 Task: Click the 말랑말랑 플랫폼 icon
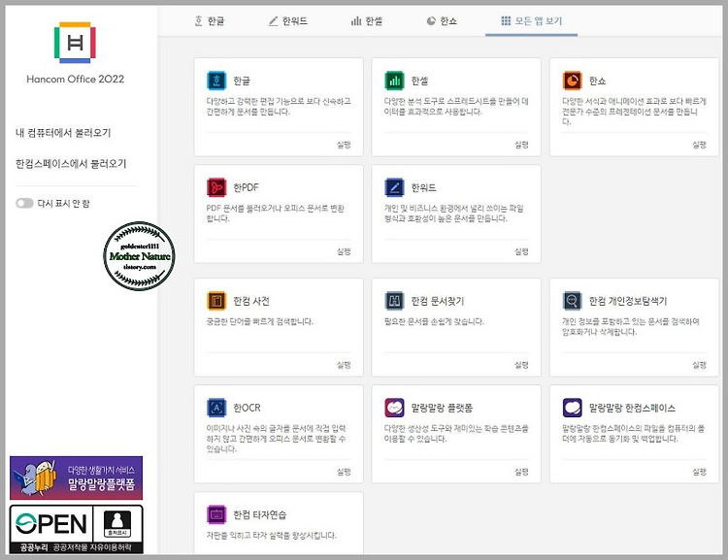coord(394,408)
